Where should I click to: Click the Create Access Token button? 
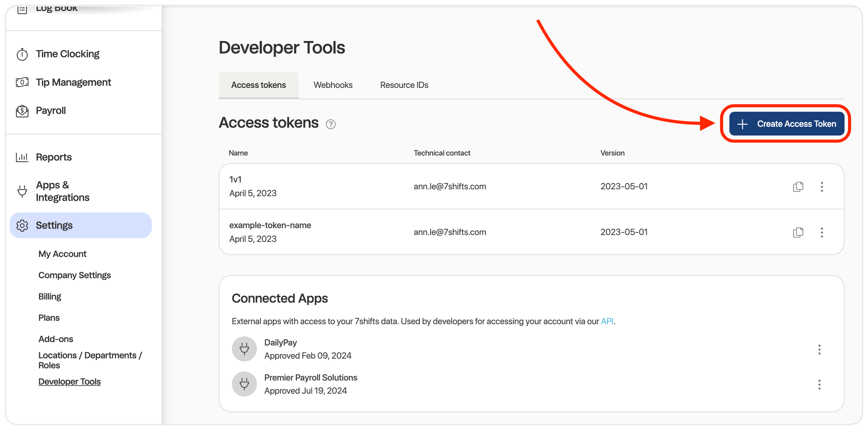[x=786, y=124]
